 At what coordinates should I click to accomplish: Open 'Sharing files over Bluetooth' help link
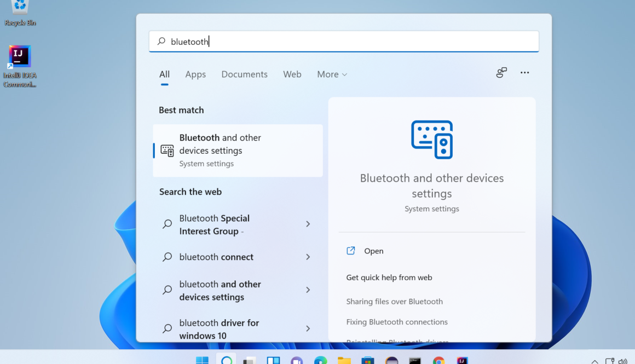click(x=394, y=301)
